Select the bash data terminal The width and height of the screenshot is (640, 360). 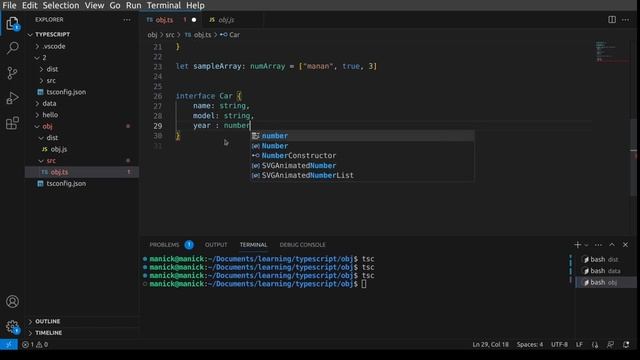(x=606, y=271)
